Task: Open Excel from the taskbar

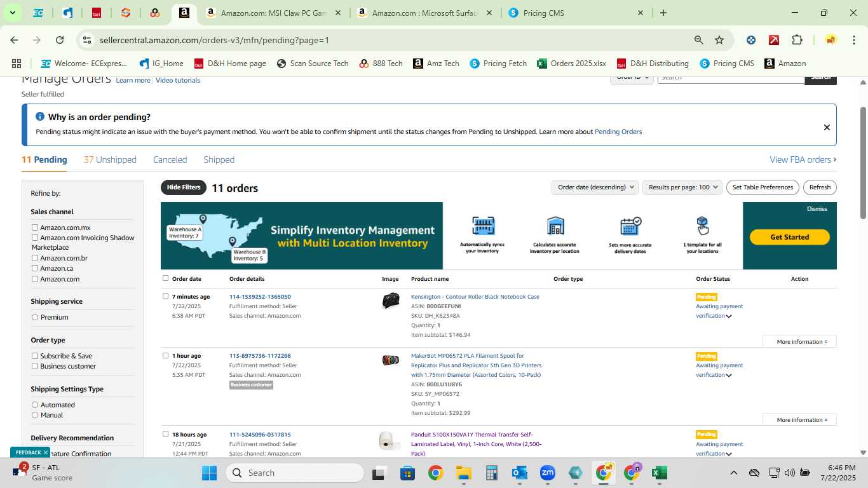Action: (660, 473)
